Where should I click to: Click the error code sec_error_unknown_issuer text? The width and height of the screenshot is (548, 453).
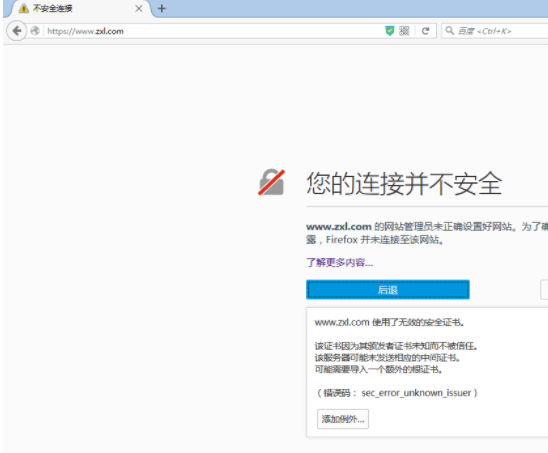(x=416, y=393)
